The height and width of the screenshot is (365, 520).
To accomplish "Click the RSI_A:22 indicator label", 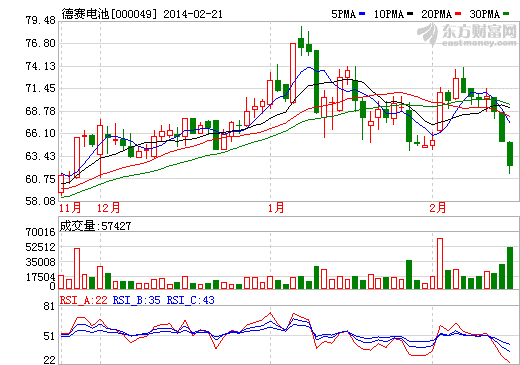I will [x=83, y=300].
